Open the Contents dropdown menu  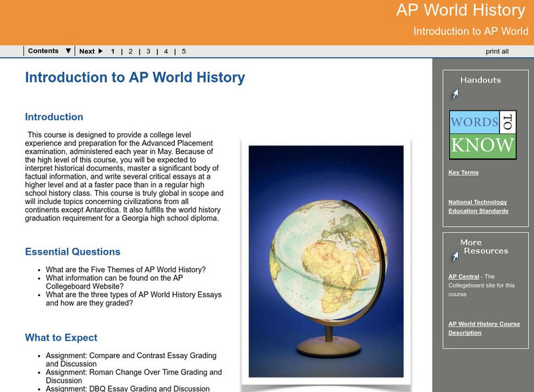click(49, 51)
